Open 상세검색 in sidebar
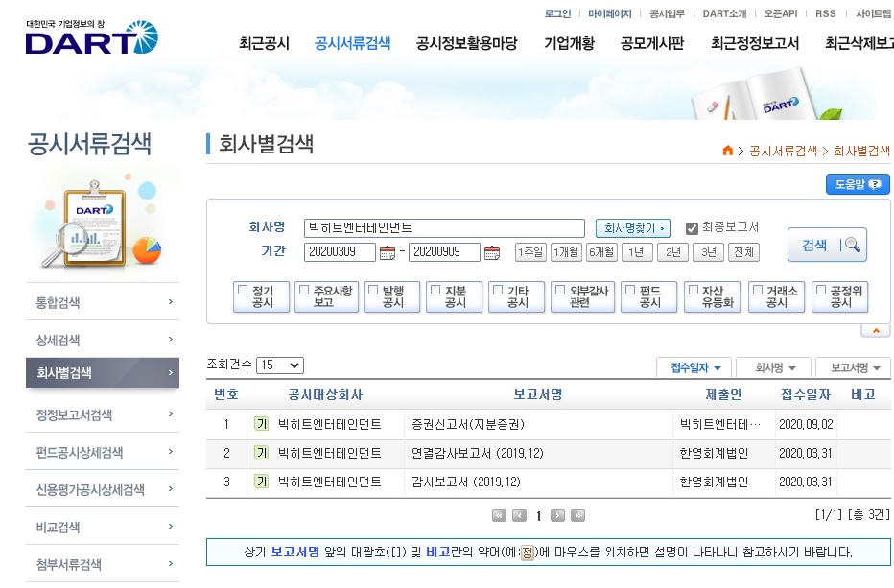The image size is (894, 588). (103, 340)
